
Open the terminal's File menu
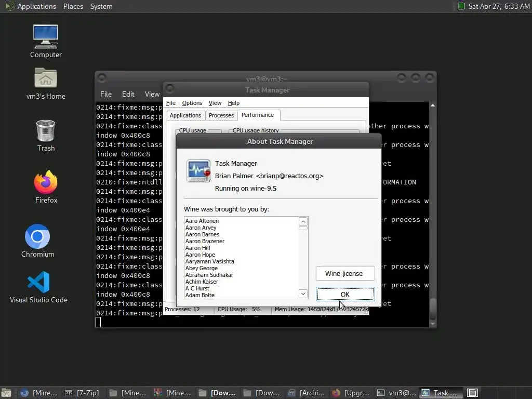pyautogui.click(x=106, y=94)
